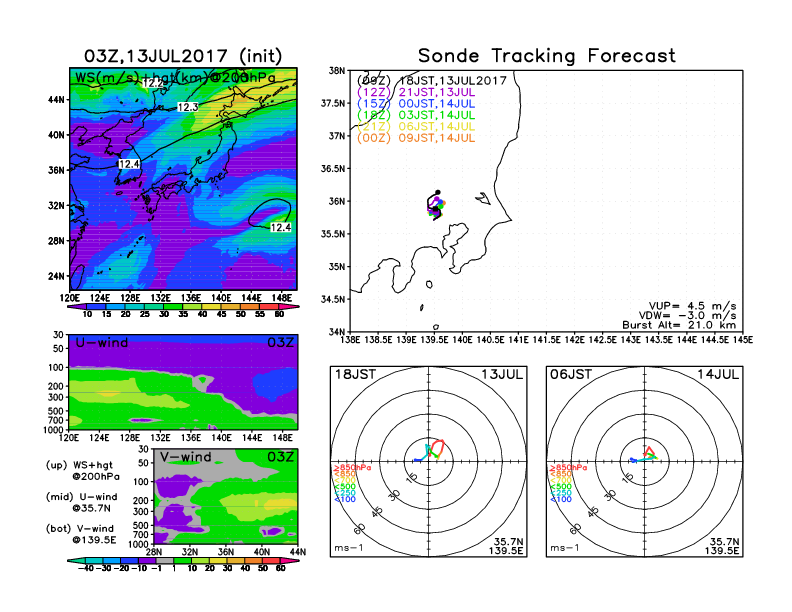Click the title "03Z,13JUL2017 (init)"
Image resolution: width=792 pixels, height=612 pixels.
pos(183,56)
